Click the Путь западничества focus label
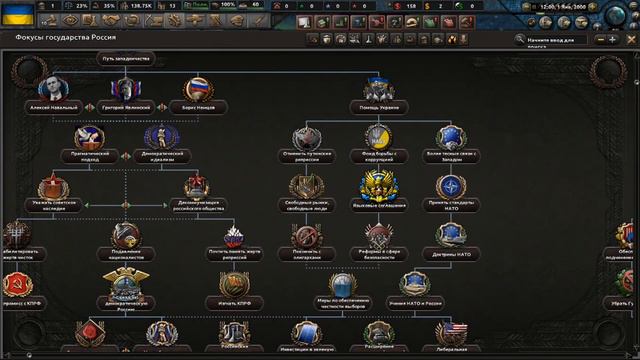Viewport: 640px width, 360px height. point(126,58)
